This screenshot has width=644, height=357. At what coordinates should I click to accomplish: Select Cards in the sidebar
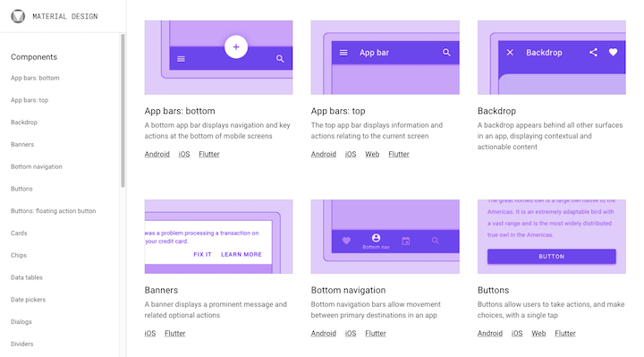pos(19,234)
